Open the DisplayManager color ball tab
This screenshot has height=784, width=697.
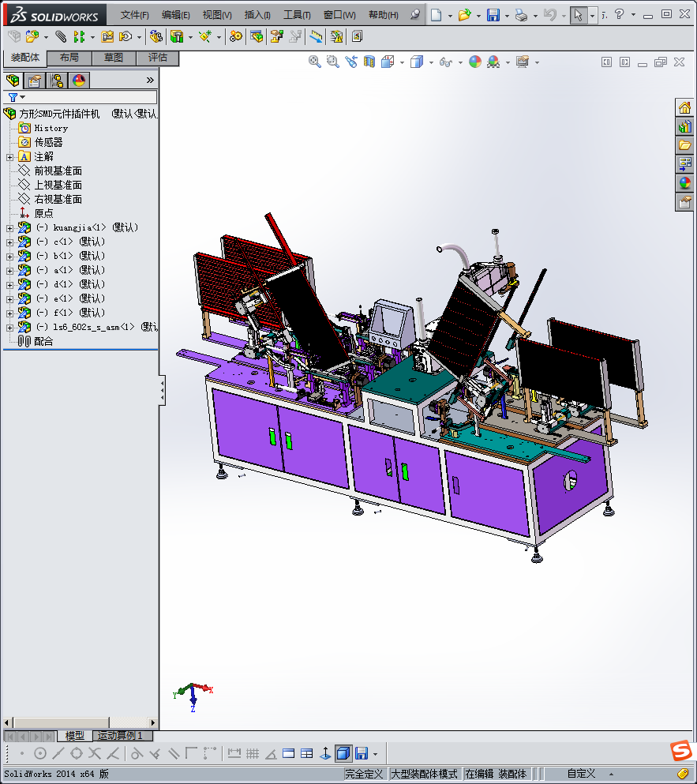point(78,81)
